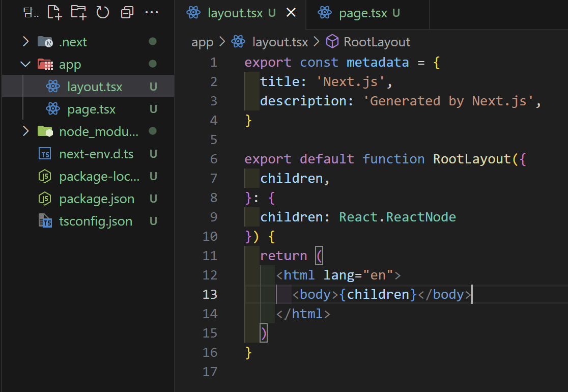Click the React icon on page.tsx tab
Viewport: 568px width, 392px height.
click(x=325, y=13)
